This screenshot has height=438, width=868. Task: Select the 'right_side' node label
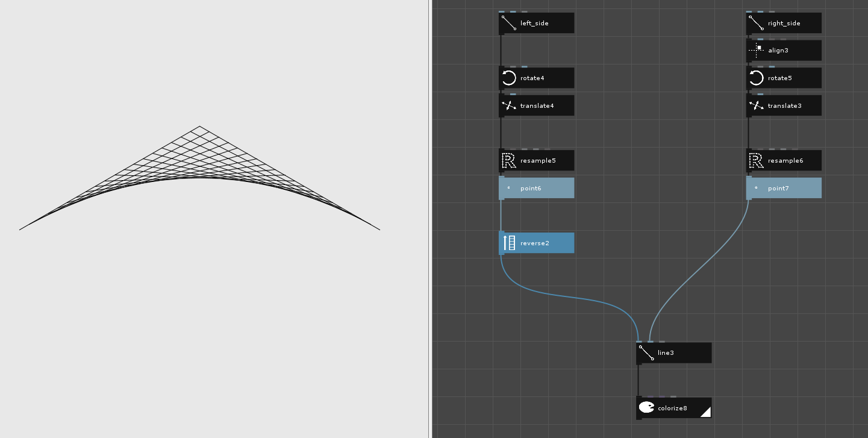coord(784,23)
